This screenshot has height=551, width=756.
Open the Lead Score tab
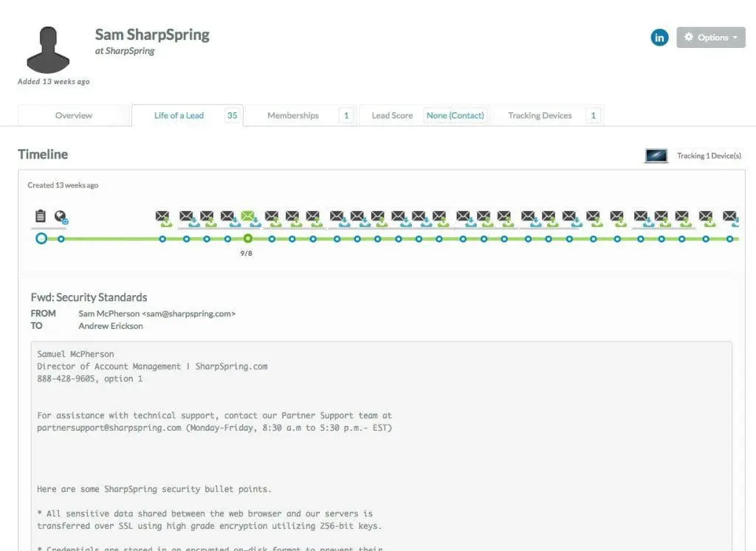click(392, 116)
